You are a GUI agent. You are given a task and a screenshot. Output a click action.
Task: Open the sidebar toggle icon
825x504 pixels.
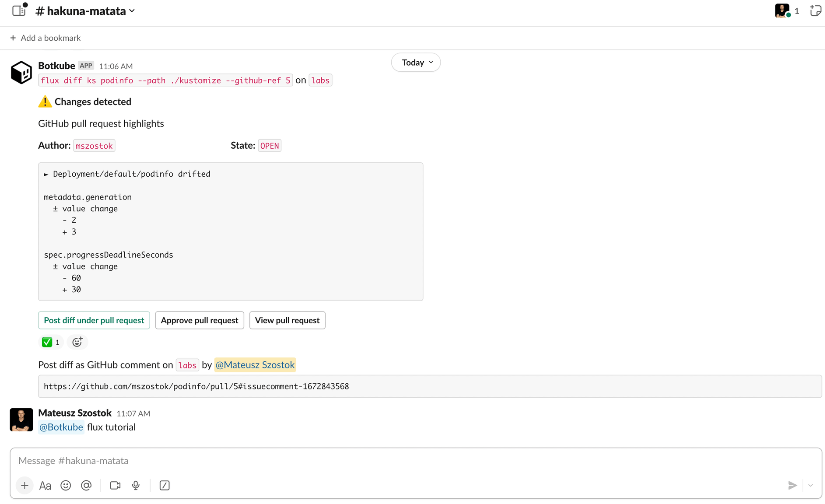click(x=19, y=10)
